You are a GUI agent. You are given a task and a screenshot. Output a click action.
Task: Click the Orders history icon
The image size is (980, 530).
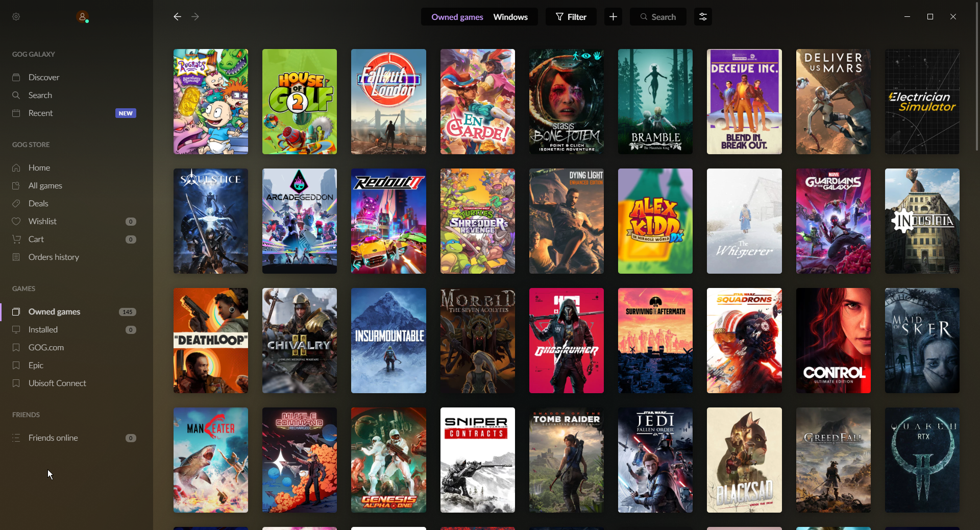[16, 257]
